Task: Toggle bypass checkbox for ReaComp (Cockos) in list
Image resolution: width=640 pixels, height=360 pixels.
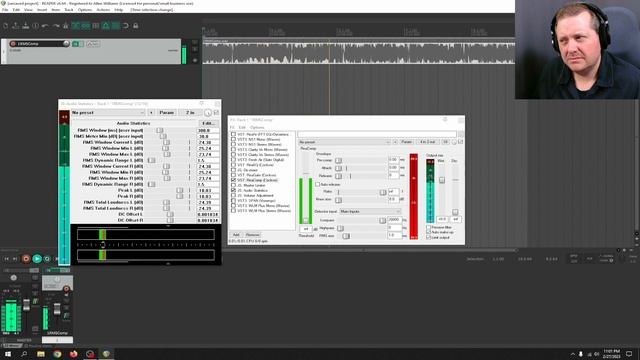Action: pyautogui.click(x=233, y=180)
